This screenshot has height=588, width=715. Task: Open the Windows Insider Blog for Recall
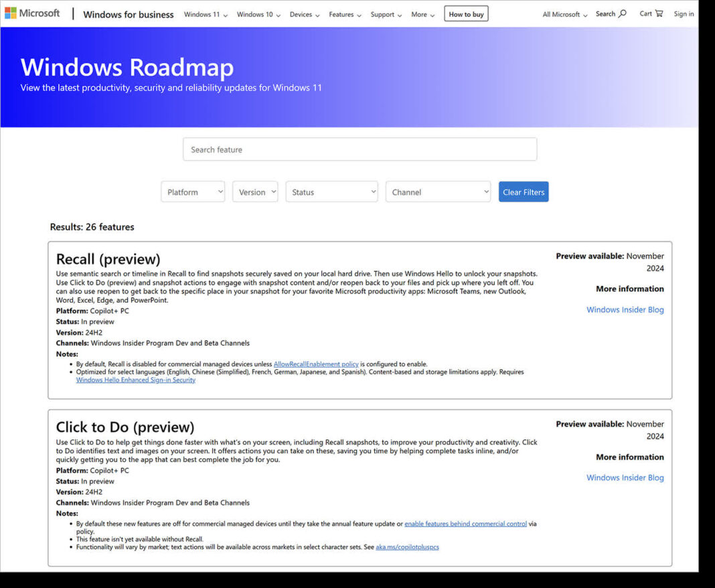(625, 309)
